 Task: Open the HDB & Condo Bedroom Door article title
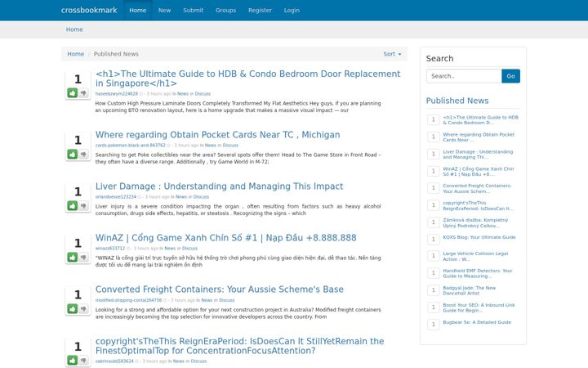point(248,79)
